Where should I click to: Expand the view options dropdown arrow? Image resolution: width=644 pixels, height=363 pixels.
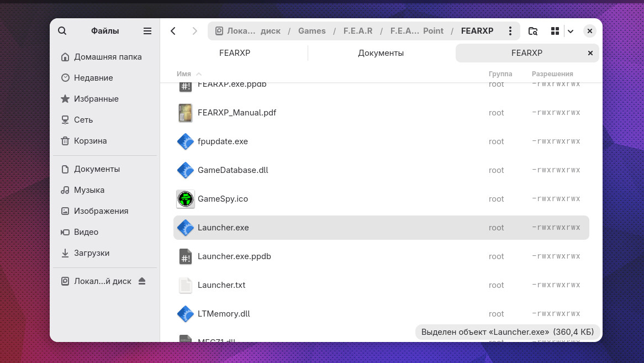pyautogui.click(x=571, y=31)
